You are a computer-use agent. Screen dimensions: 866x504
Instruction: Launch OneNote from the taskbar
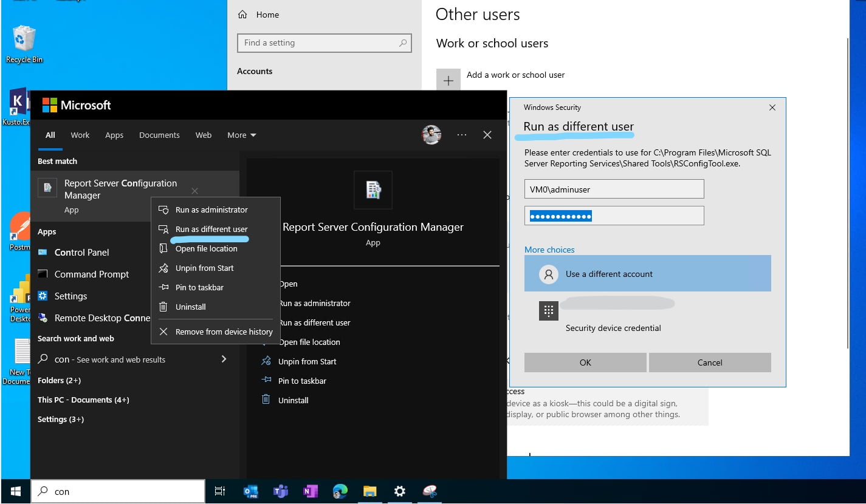pos(311,491)
